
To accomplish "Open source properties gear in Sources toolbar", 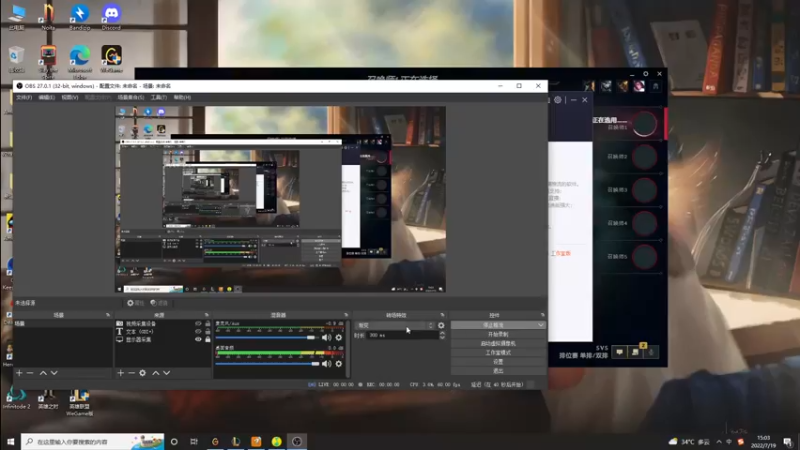I will [142, 373].
